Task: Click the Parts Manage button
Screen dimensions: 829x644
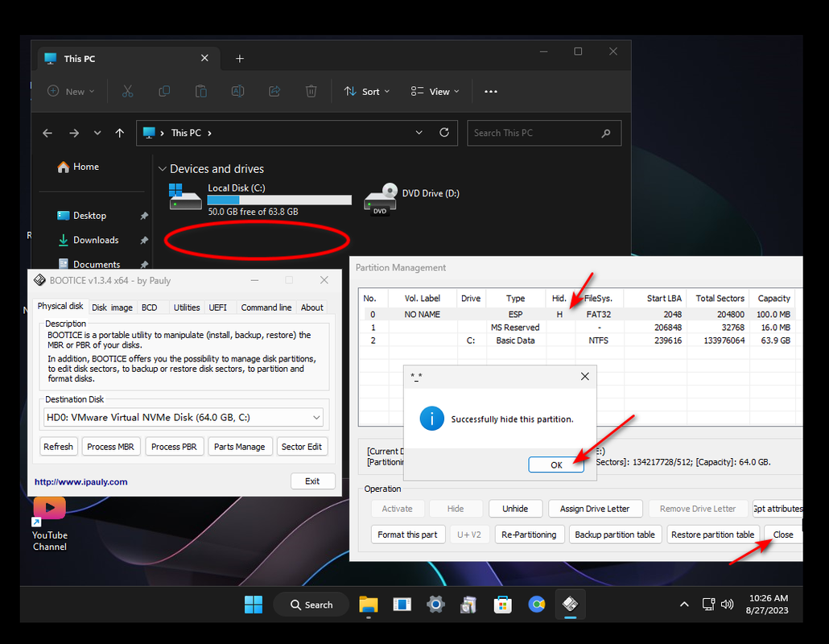Action: (x=240, y=447)
